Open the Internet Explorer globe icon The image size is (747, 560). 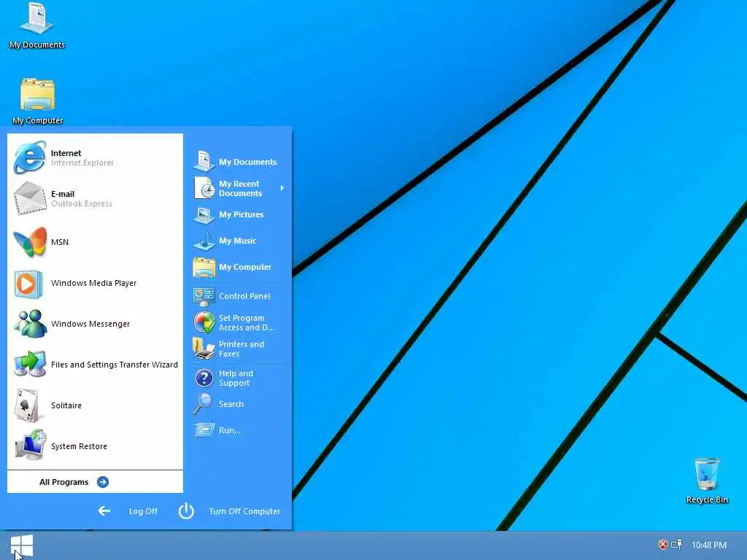29,157
